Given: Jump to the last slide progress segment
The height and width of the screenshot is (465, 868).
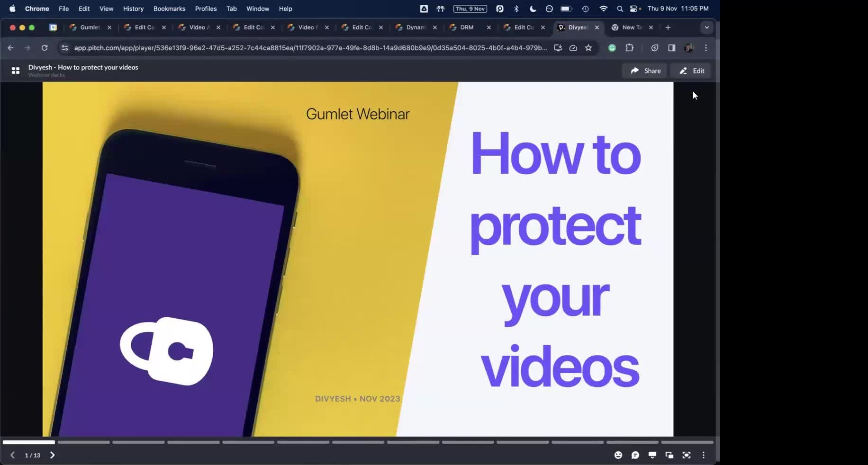Looking at the screenshot, I should point(687,442).
